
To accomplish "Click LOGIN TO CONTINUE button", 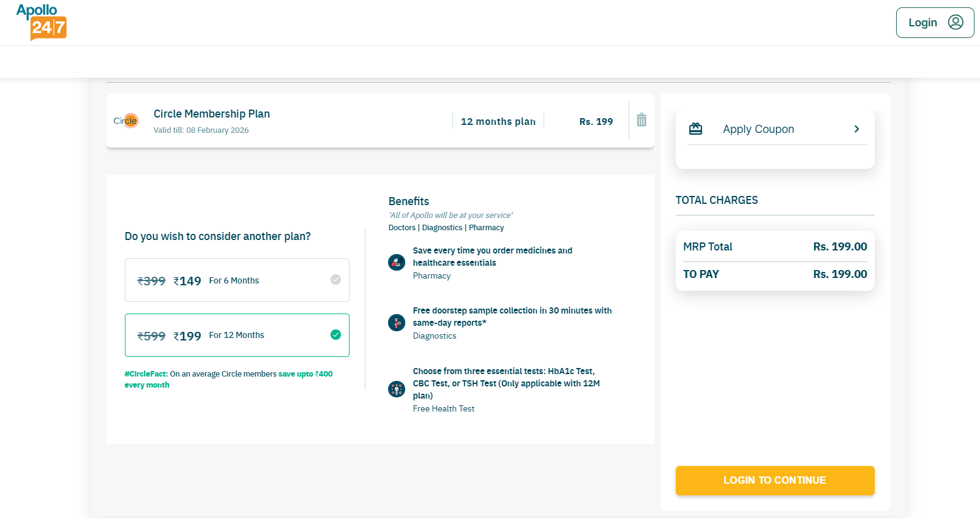I will tap(775, 481).
